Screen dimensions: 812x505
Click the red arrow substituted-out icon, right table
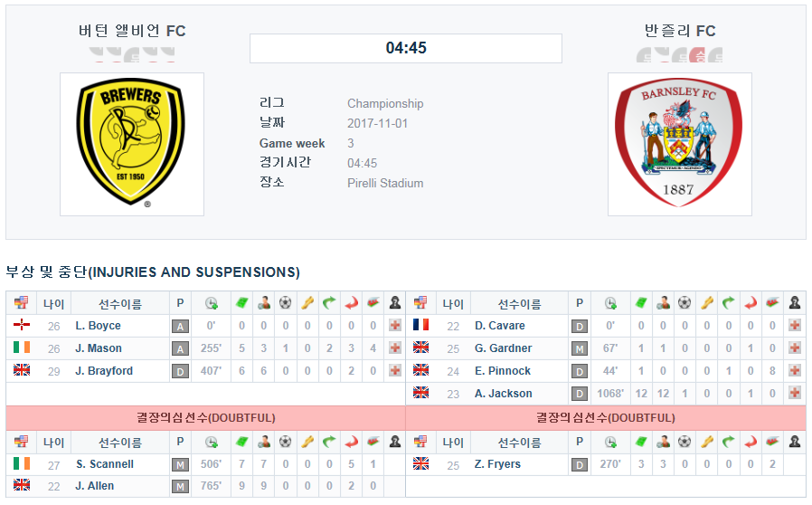point(751,303)
